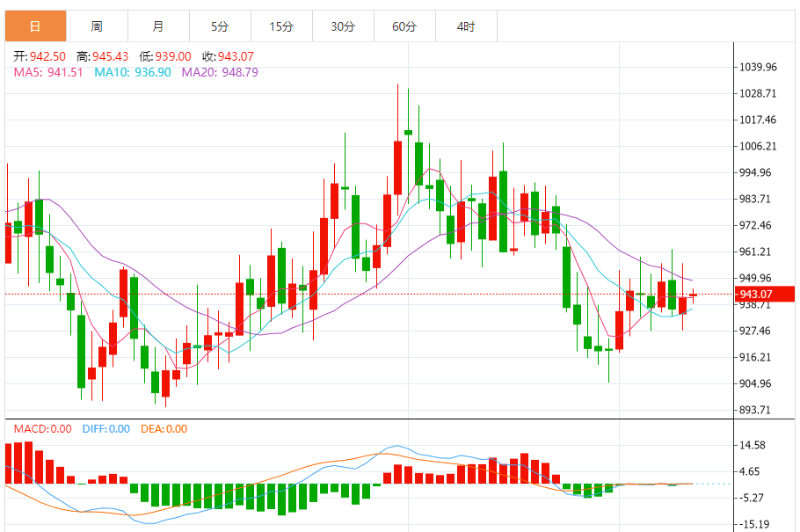The height and width of the screenshot is (532, 800).
Task: Click the 14.58 MACD axis label
Action: coord(753,445)
